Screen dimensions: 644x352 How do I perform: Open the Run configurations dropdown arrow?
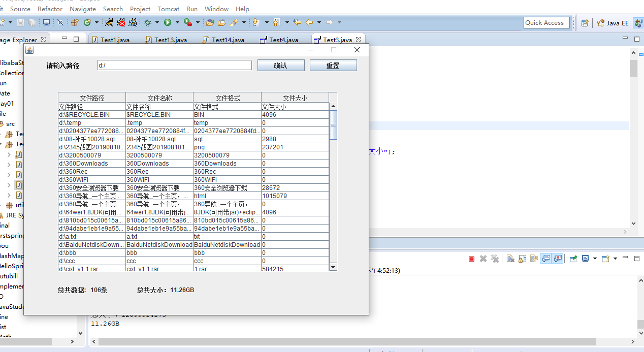[177, 22]
